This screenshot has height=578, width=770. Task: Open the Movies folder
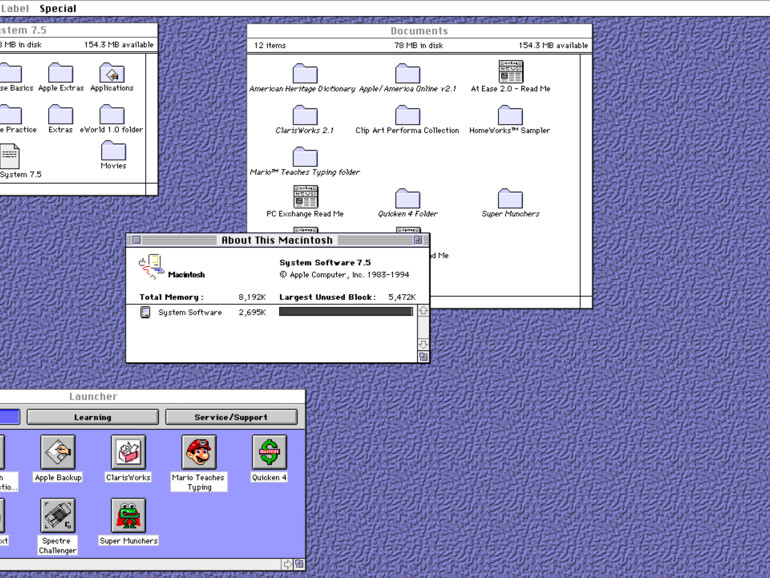click(113, 151)
